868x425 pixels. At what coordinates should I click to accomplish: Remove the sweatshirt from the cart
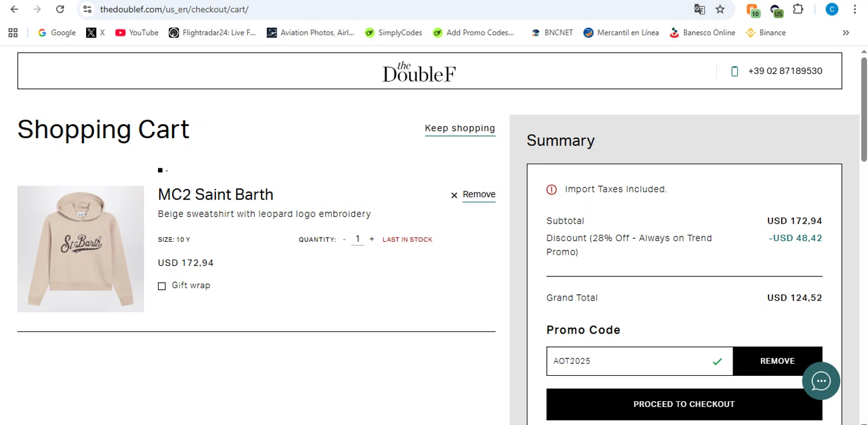tap(479, 194)
